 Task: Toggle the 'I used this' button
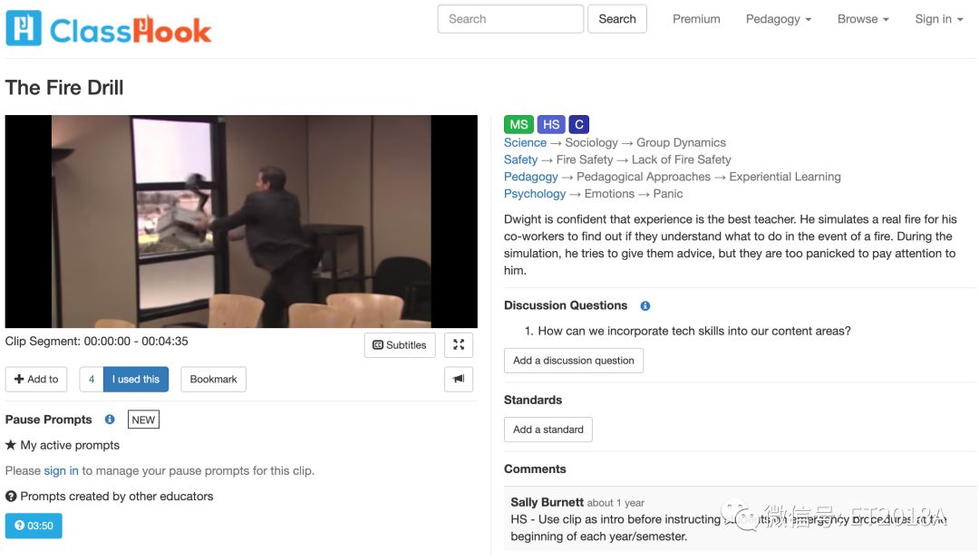[x=136, y=379]
